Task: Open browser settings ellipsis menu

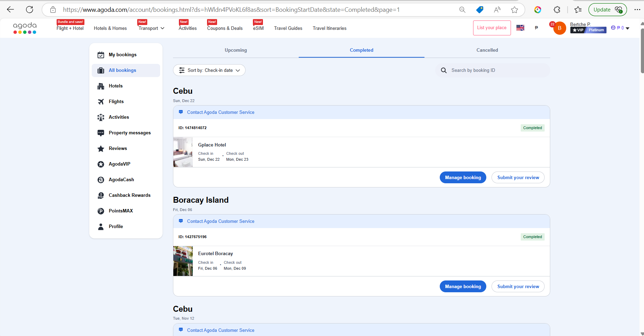Action: pyautogui.click(x=637, y=10)
